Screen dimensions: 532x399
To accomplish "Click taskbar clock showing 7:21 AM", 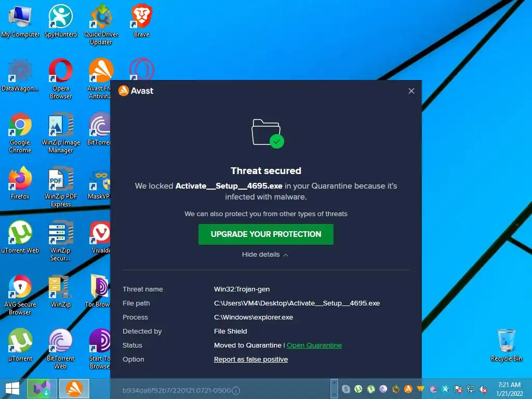I will [509, 389].
